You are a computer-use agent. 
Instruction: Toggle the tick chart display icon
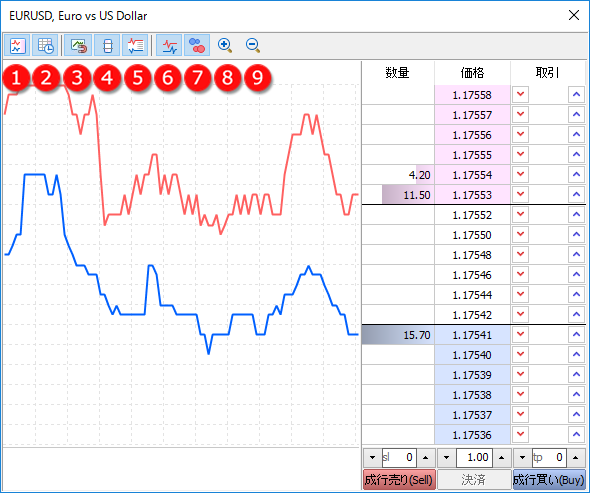tap(17, 46)
